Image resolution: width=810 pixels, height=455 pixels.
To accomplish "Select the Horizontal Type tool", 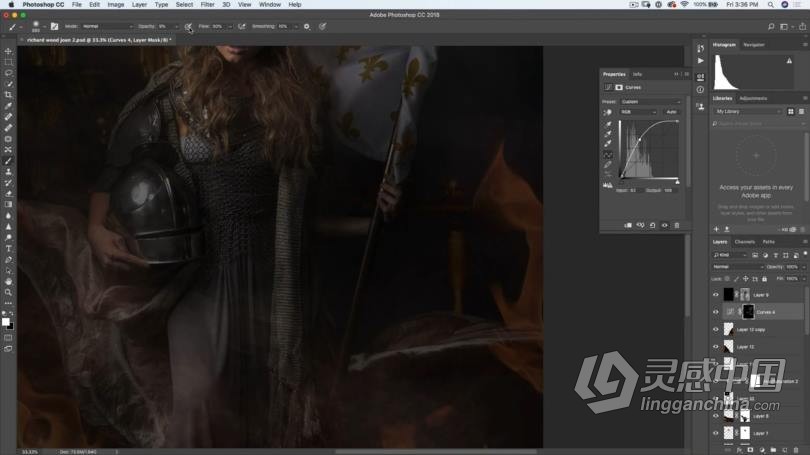I will [8, 248].
